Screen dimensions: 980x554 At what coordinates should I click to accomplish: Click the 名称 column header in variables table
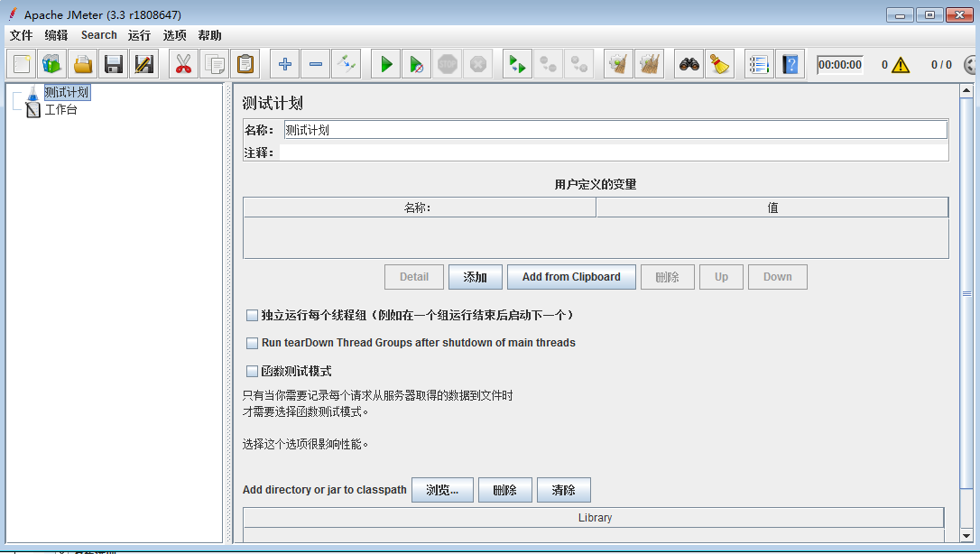419,208
